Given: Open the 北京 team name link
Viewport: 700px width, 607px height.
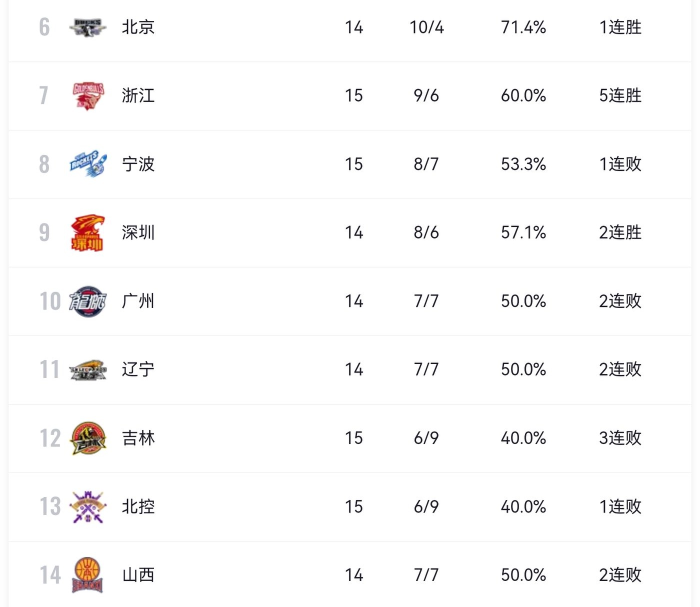Looking at the screenshot, I should point(138,27).
